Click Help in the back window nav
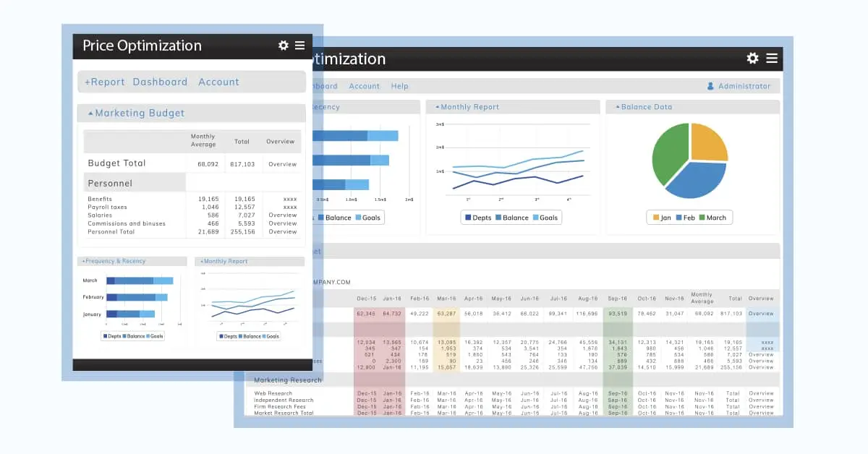The width and height of the screenshot is (868, 454). coord(399,86)
